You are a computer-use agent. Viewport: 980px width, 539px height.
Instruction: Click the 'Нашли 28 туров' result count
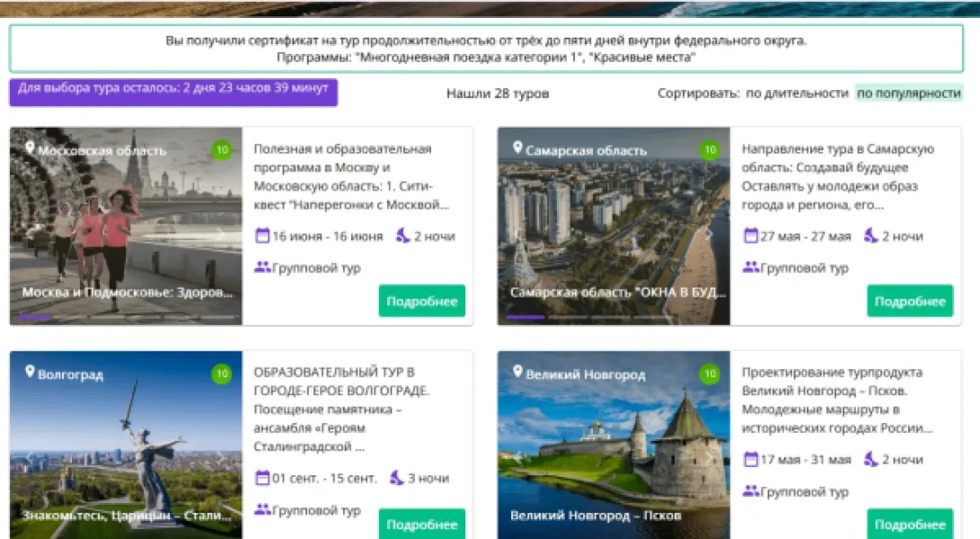[498, 93]
